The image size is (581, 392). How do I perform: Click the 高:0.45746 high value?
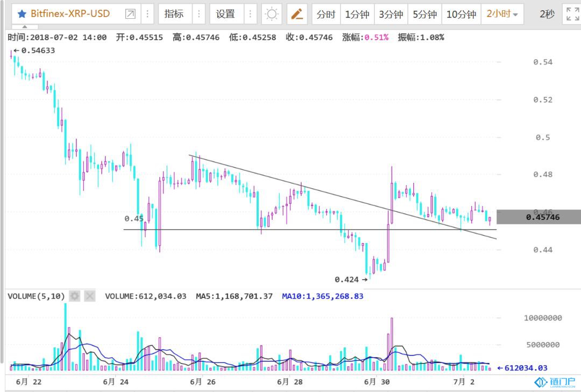(x=196, y=38)
